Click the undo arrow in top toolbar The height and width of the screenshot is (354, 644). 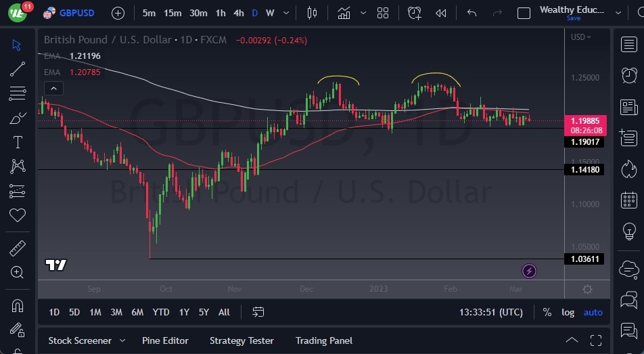471,13
